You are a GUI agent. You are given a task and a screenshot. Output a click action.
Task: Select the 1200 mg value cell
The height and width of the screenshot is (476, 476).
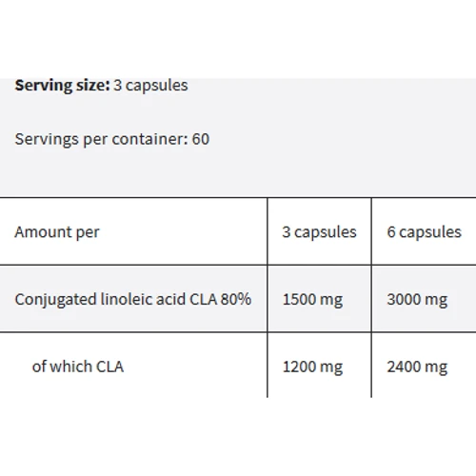[319, 365]
